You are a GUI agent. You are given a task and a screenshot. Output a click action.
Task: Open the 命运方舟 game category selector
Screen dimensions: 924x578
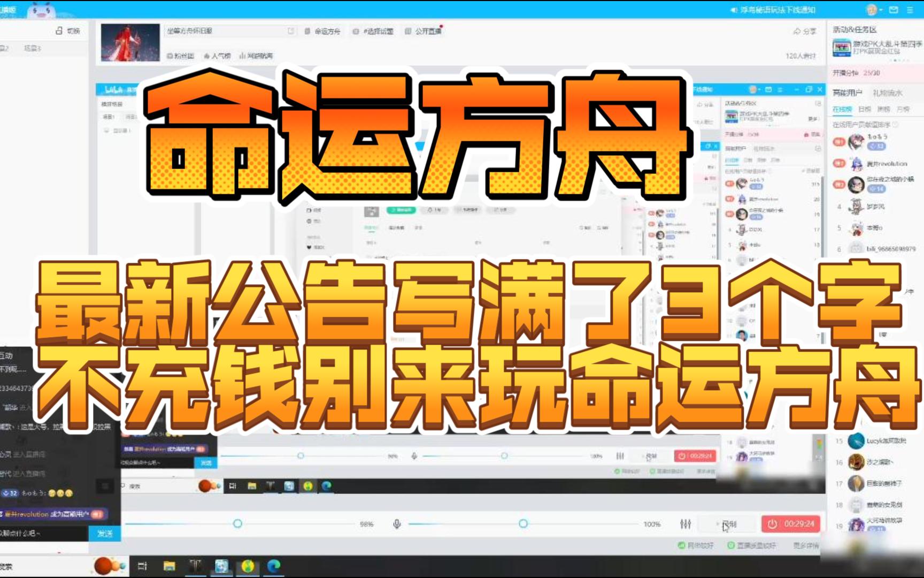point(322,32)
